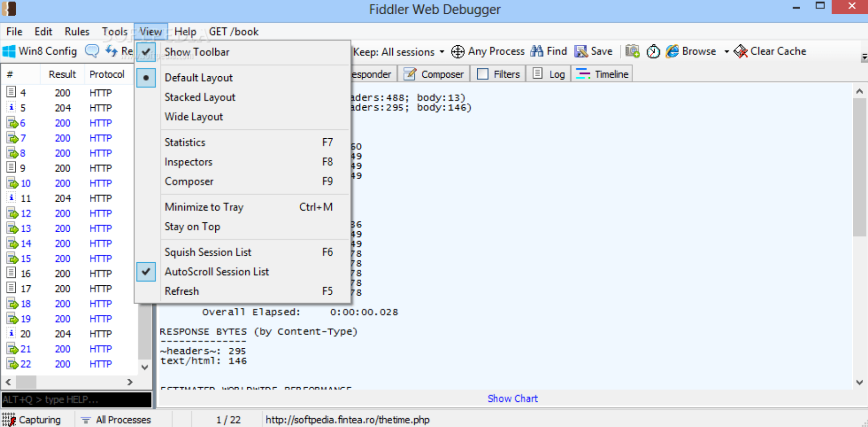Screen dimensions: 868x427
Task: Click the Capturing status icon
Action: click(9, 420)
